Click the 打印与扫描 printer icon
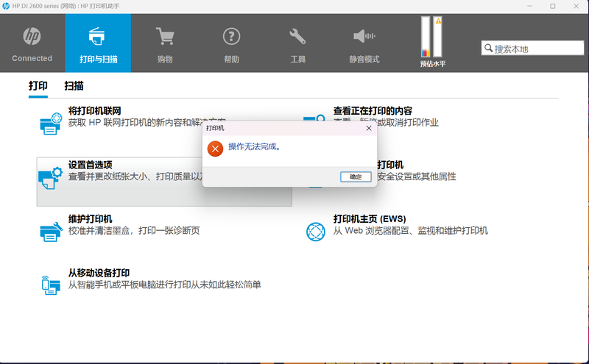 (98, 37)
